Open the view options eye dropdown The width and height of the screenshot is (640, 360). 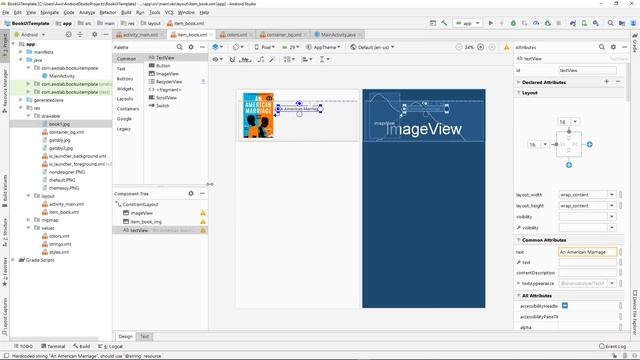click(218, 59)
